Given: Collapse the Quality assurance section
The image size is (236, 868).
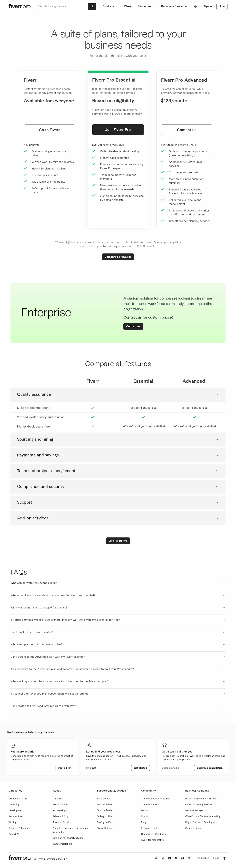Looking at the screenshot, I should (x=118, y=395).
